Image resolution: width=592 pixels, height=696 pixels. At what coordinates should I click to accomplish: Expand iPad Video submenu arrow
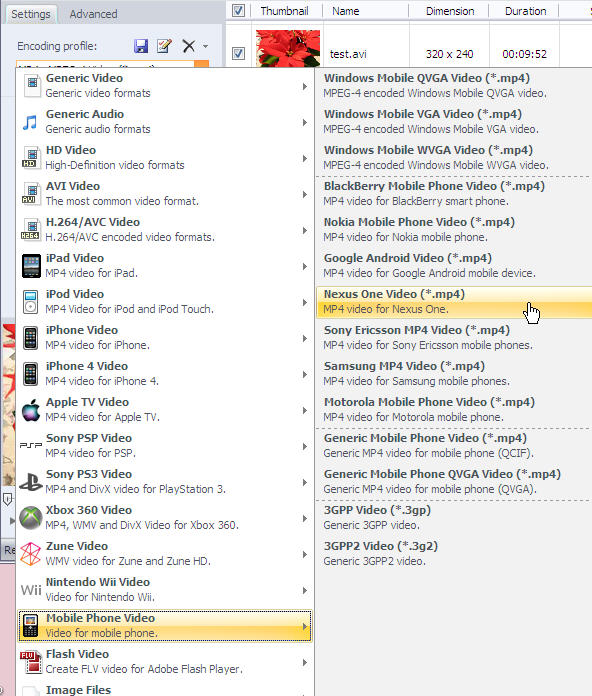tap(304, 266)
